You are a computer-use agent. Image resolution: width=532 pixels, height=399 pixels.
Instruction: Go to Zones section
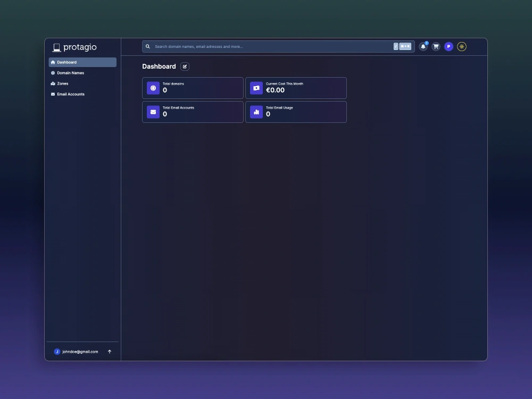(82, 84)
